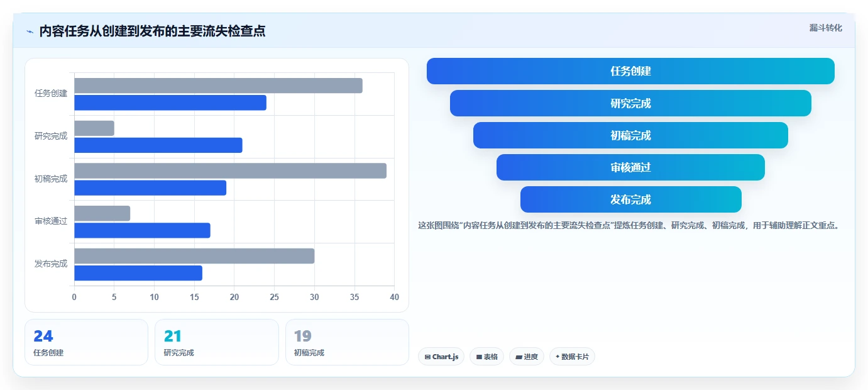The image size is (868, 390).
Task: Click the 发布完成 y-axis label in chart
Action: [x=51, y=264]
